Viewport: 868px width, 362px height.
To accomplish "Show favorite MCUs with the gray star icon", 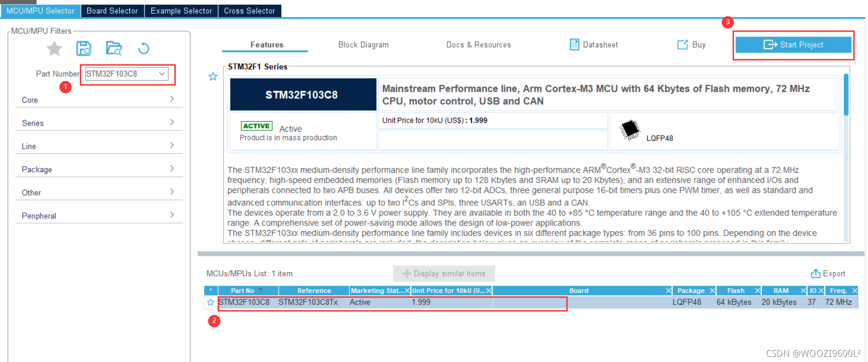I will (54, 48).
